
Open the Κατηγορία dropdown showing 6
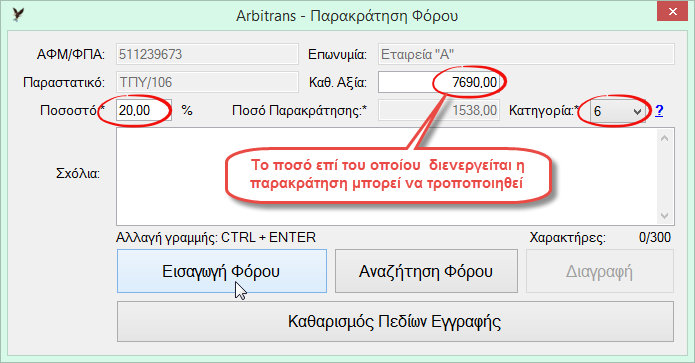(618, 111)
